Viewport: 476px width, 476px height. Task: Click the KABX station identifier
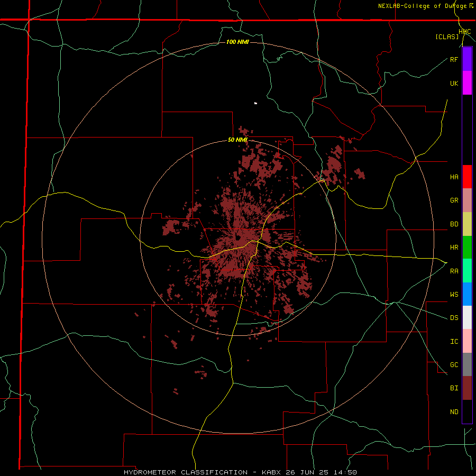point(271,472)
